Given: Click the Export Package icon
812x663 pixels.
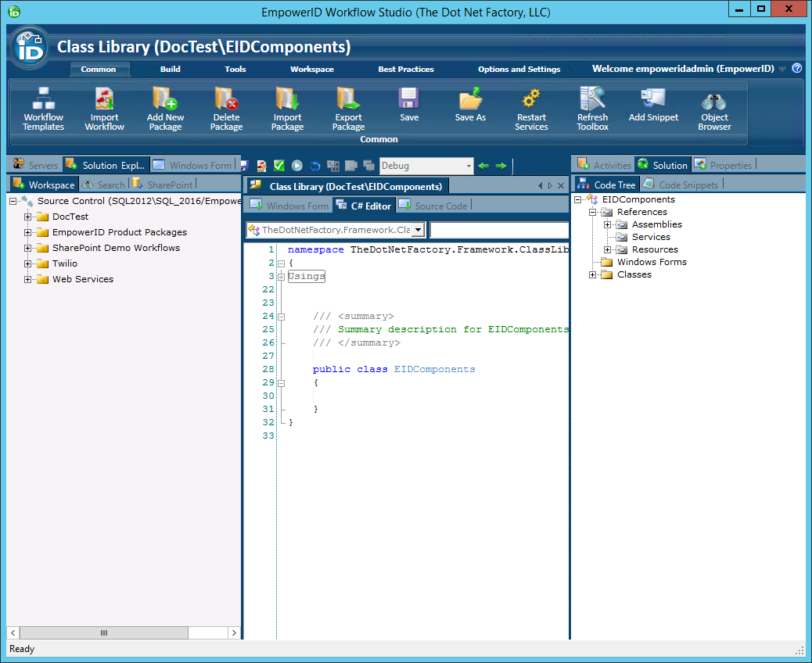Looking at the screenshot, I should coord(348,99).
